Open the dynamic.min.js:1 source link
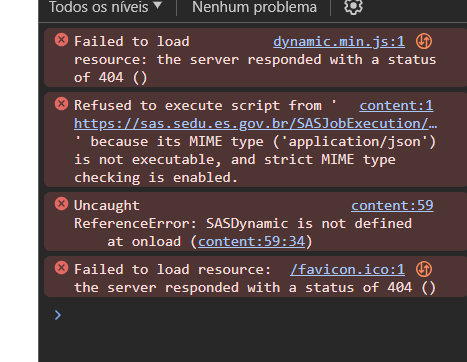The image size is (467, 362). coord(339,42)
